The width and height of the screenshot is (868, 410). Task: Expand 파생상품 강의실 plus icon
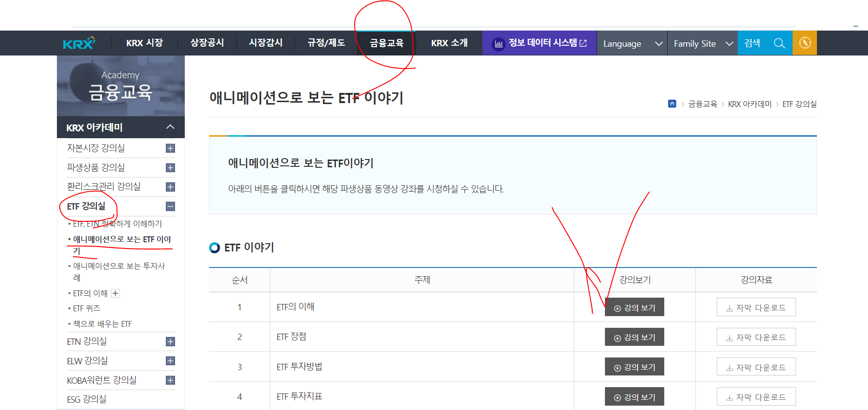170,168
